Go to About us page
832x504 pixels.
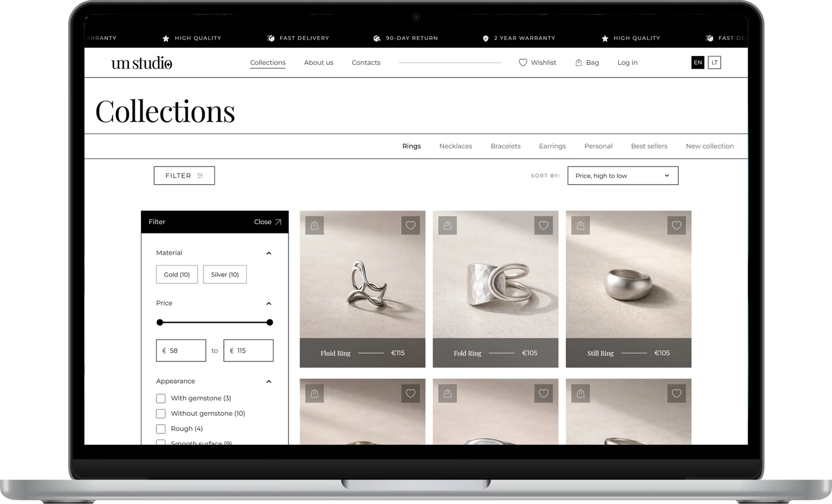319,63
